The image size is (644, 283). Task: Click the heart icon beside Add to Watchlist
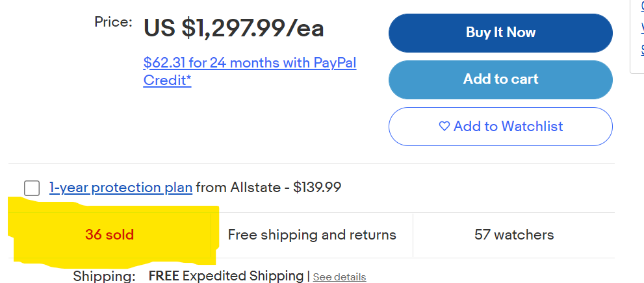[x=444, y=127]
